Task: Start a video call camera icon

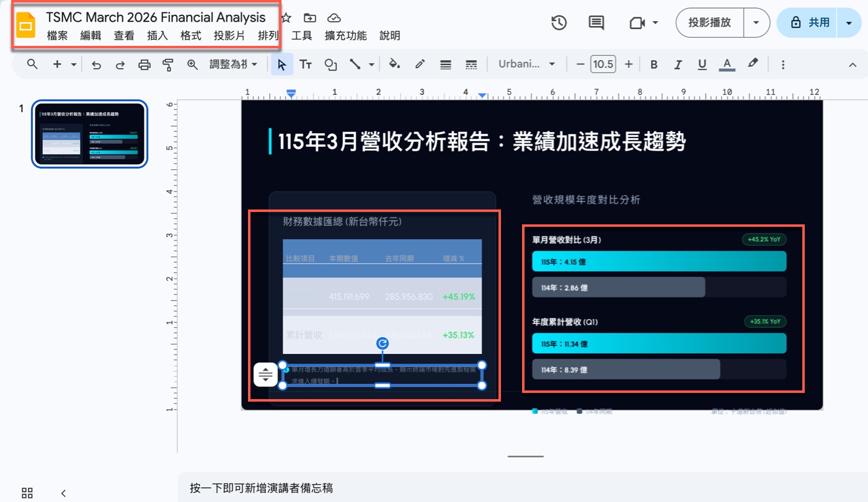Action: coord(637,23)
